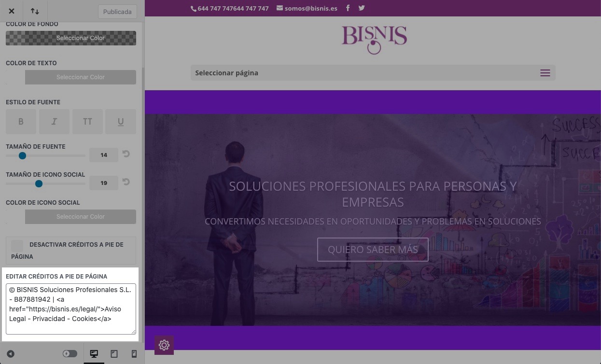Click the Quiero Saber Más button
Image resolution: width=601 pixels, height=364 pixels.
[x=373, y=250]
